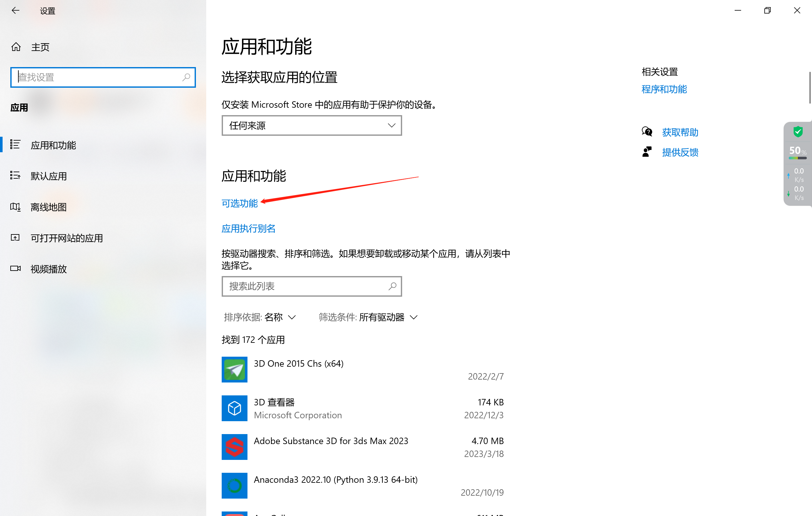The width and height of the screenshot is (812, 516).
Task: Click the magnifier icon in 查找设置
Action: (186, 77)
